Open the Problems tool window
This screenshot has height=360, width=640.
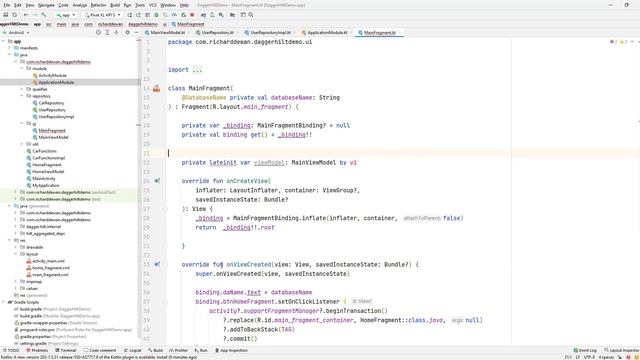click(37, 350)
